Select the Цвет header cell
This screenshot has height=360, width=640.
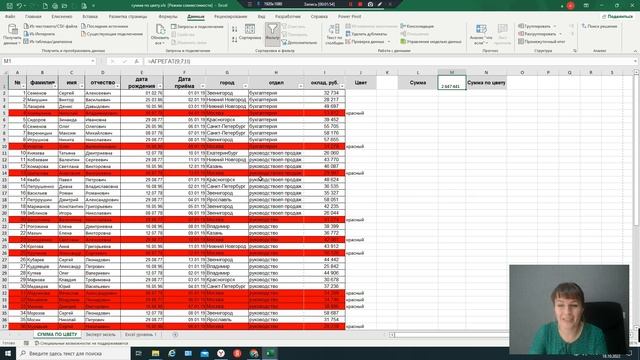(x=360, y=82)
